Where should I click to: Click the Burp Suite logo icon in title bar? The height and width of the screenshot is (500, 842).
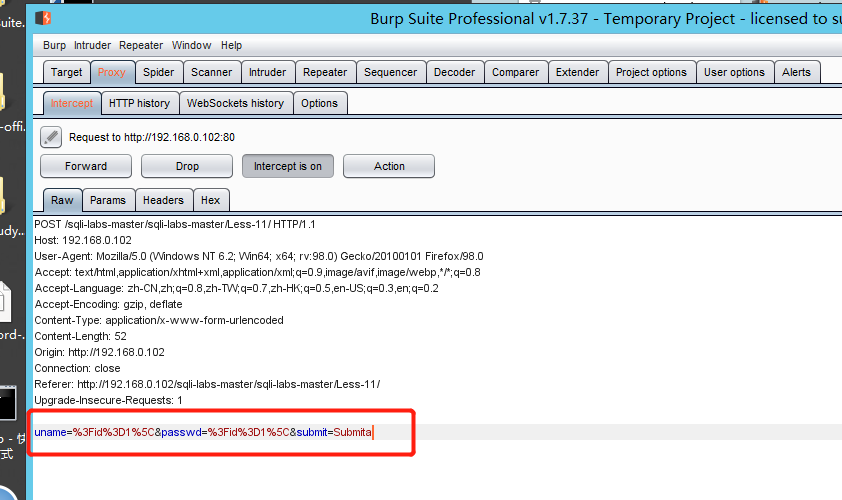coord(43,18)
